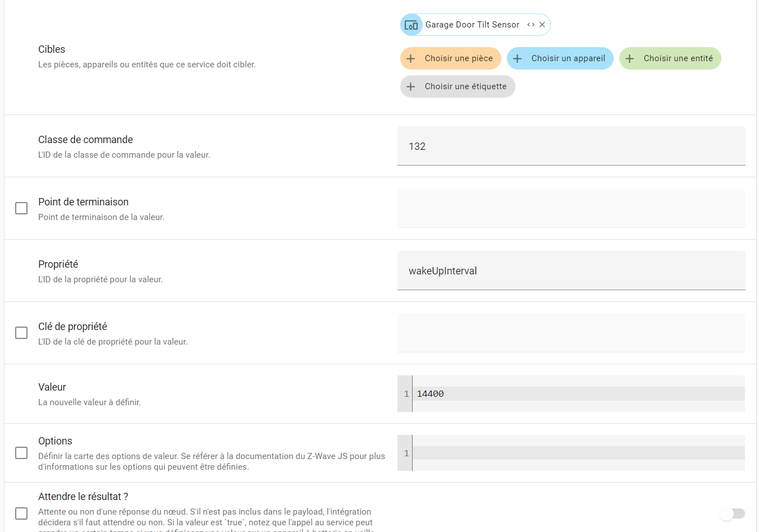Enable the Point de terminaison checkbox

pos(21,208)
